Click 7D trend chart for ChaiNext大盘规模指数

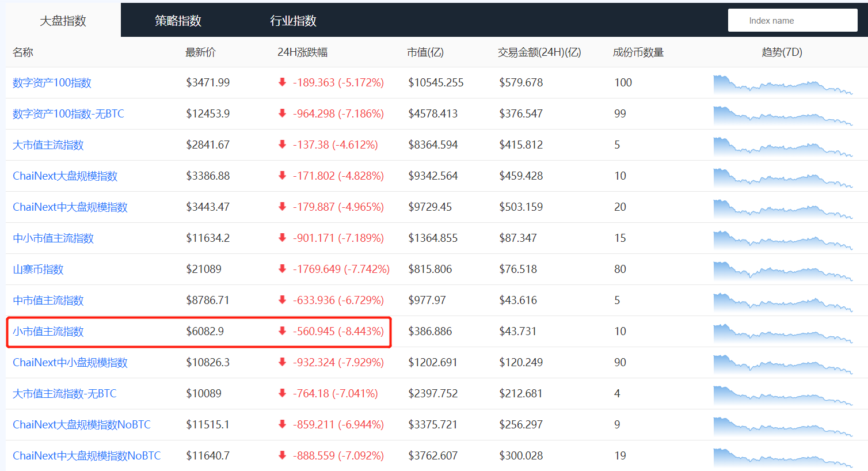[x=783, y=177]
